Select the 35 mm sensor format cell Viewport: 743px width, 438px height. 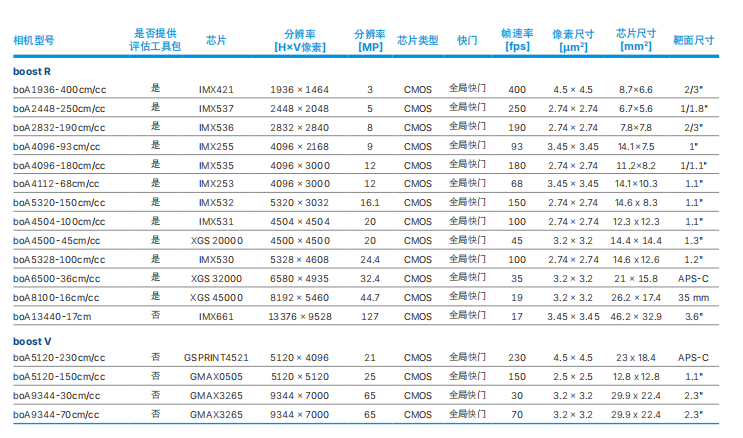692,297
